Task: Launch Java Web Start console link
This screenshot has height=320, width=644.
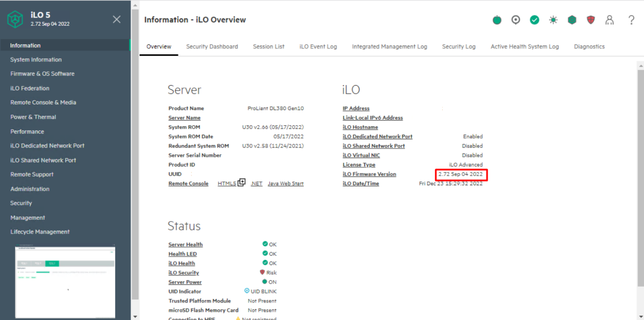Action: point(286,183)
